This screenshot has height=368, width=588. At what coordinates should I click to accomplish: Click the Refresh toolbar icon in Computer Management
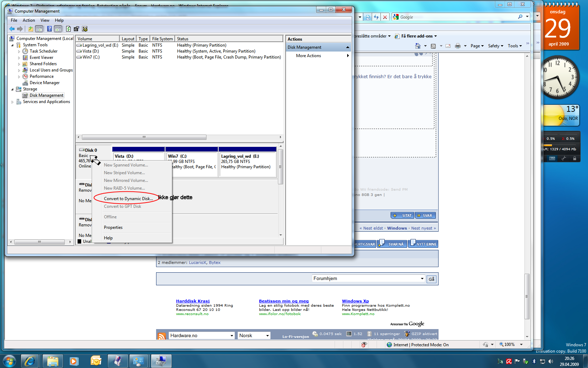pyautogui.click(x=68, y=29)
